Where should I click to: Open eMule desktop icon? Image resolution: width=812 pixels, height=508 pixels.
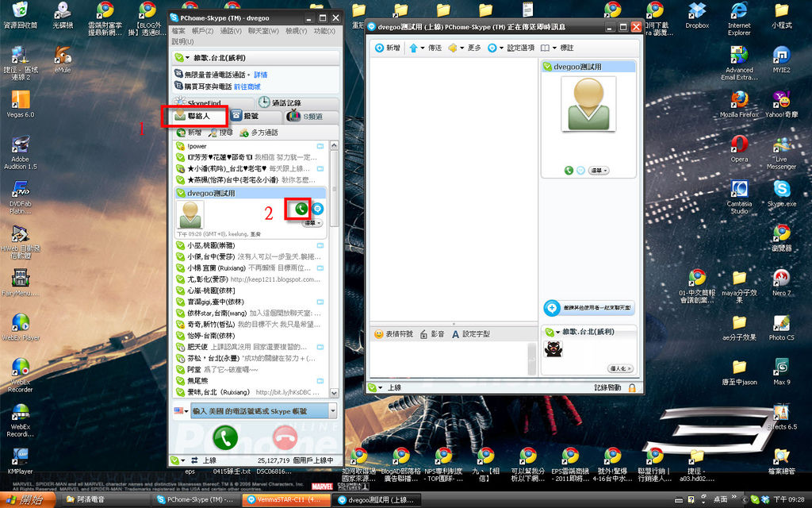[x=63, y=59]
